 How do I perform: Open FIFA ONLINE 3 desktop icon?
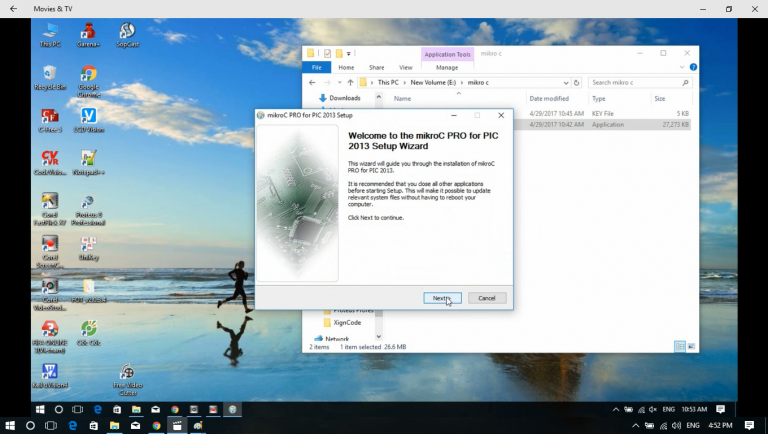click(50, 337)
